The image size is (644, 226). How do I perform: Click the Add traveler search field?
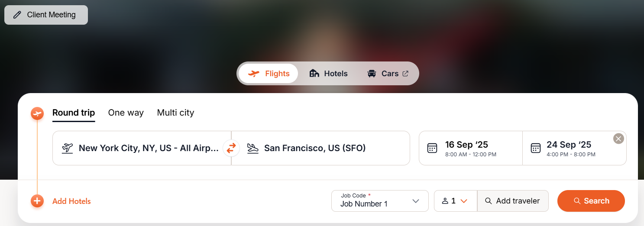pyautogui.click(x=513, y=201)
